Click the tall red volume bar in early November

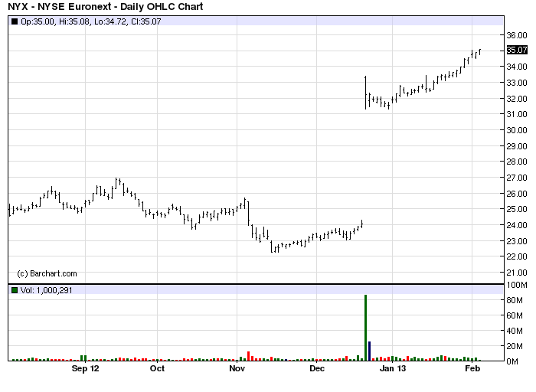pos(249,356)
